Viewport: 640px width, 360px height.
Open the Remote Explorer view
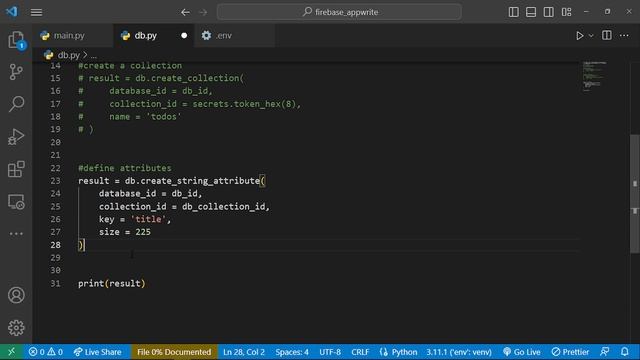(x=16, y=202)
